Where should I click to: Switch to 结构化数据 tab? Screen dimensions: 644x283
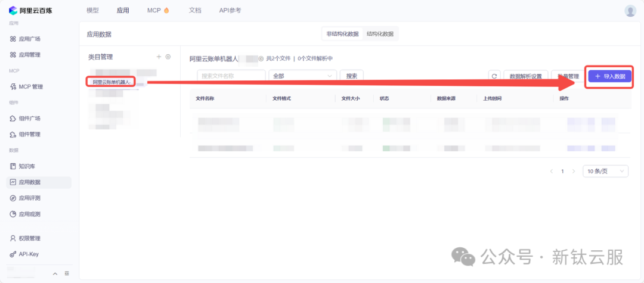380,34
